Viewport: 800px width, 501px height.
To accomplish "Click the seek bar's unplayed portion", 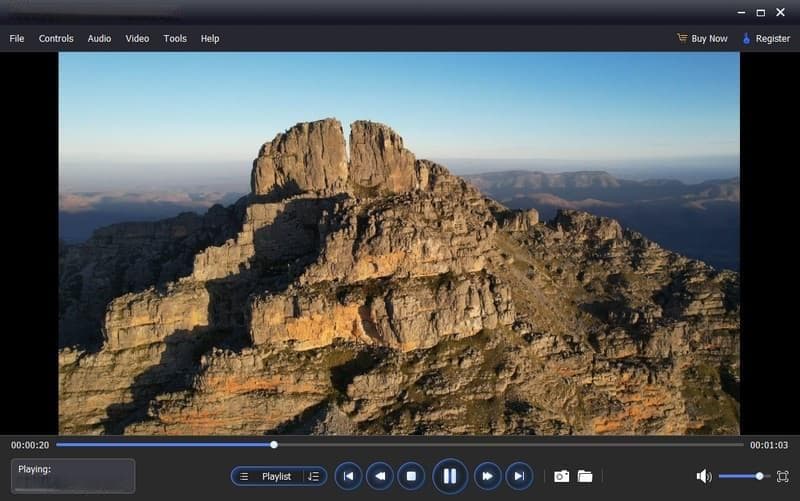I will point(510,445).
